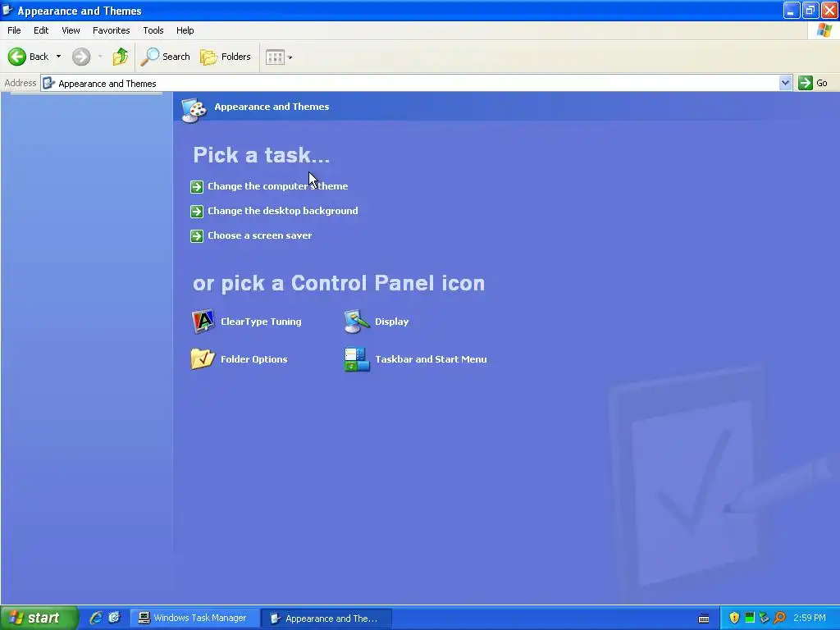Click Change the desktop background link
840x630 pixels.
coord(283,211)
